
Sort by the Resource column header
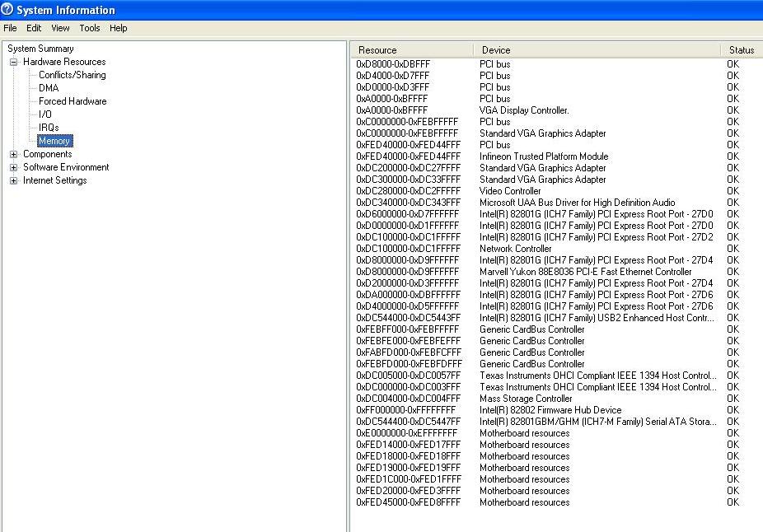pos(412,50)
